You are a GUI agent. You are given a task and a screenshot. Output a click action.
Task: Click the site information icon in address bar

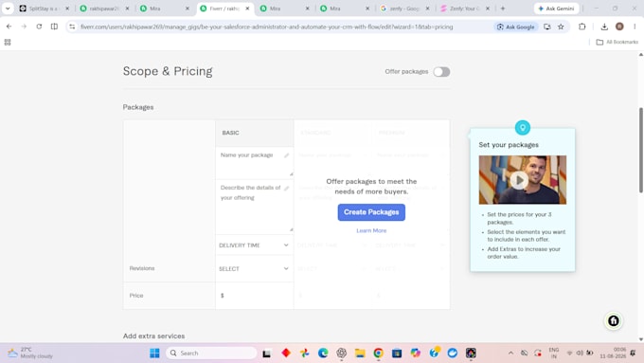tap(72, 27)
